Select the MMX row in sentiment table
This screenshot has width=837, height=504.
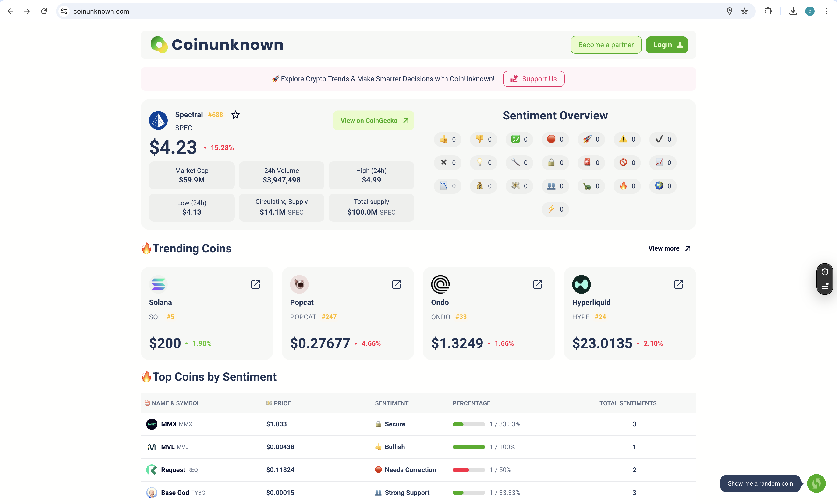[418, 424]
